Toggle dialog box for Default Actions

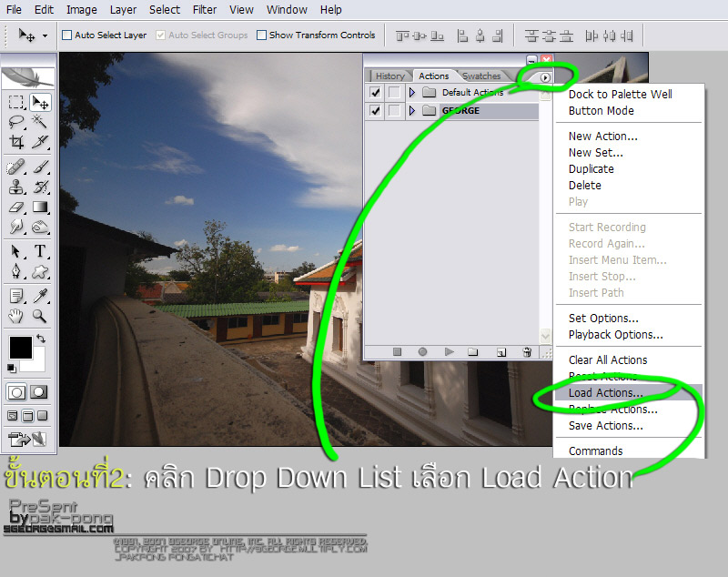[394, 93]
